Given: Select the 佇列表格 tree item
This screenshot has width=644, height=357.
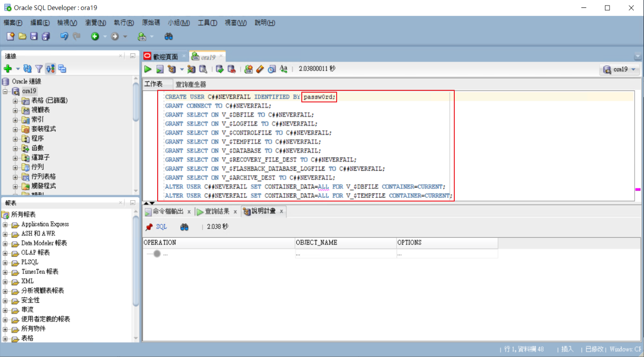Looking at the screenshot, I should click(44, 176).
